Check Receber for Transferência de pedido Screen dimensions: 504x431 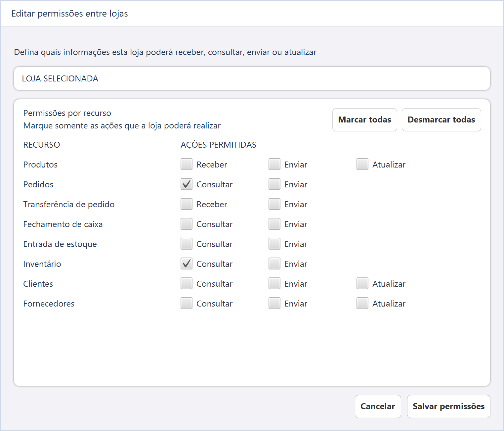(x=187, y=204)
